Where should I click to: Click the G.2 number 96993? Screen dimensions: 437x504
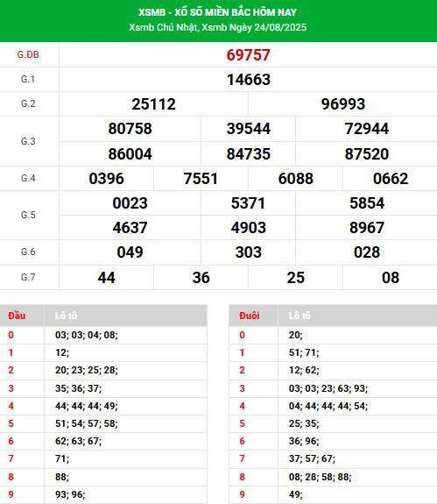(x=343, y=104)
